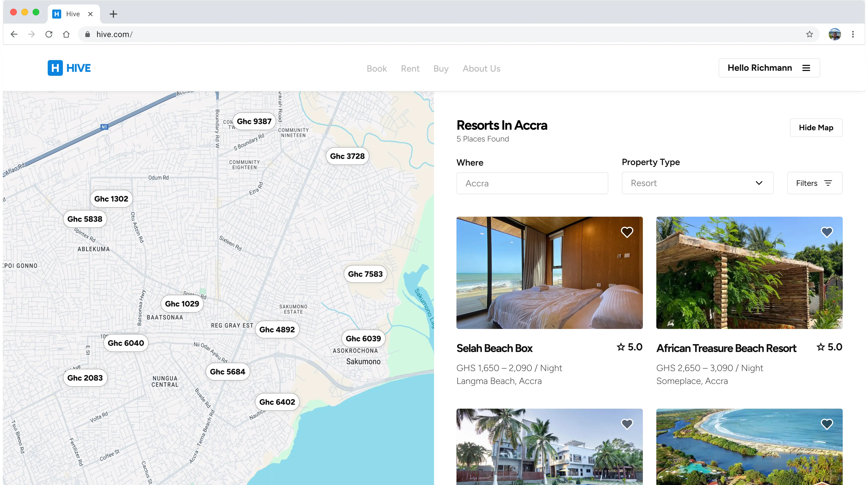This screenshot has height=485, width=868.
Task: Click the Where field showing Accra
Action: pos(532,183)
